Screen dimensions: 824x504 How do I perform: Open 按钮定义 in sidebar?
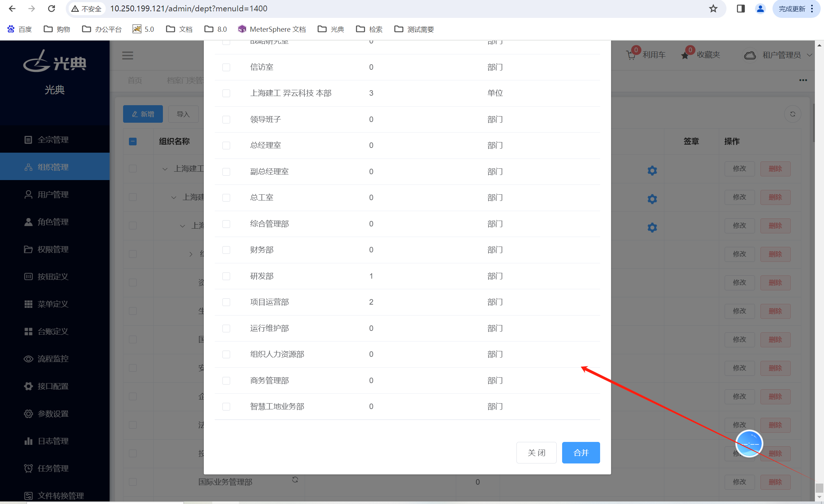coord(55,276)
